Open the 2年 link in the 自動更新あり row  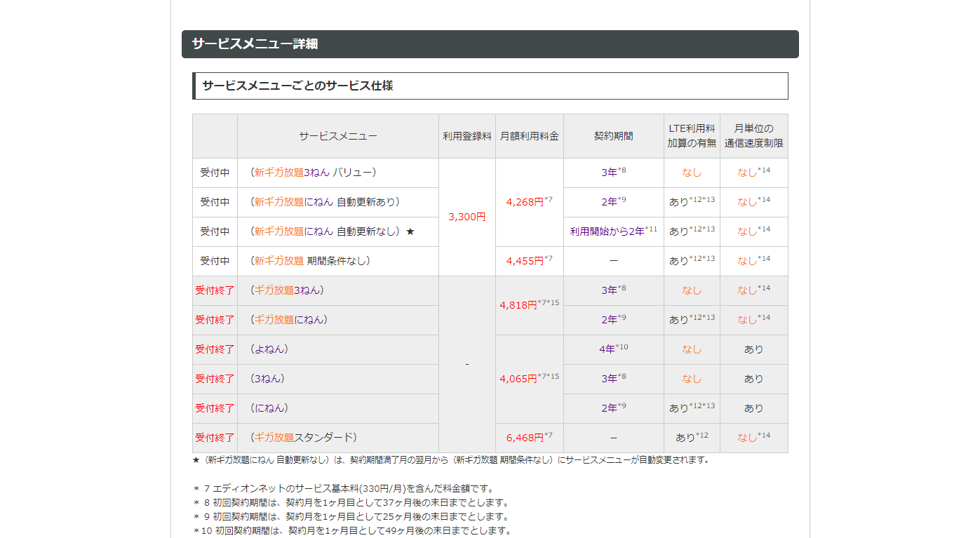(609, 202)
